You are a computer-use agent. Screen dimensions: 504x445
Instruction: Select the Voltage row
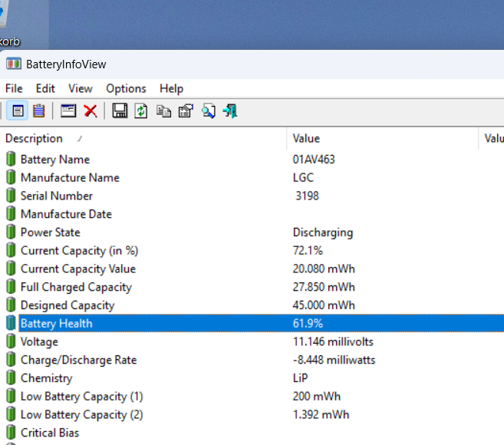(252, 341)
